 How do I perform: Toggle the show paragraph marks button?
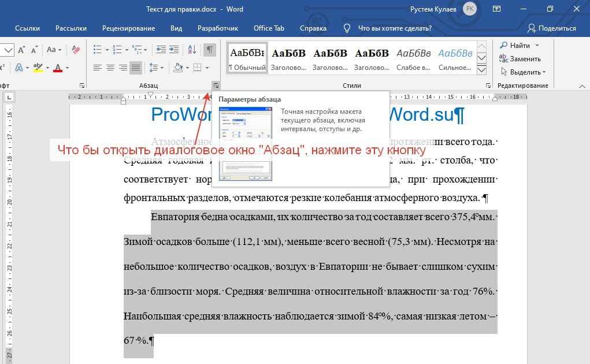pyautogui.click(x=210, y=50)
